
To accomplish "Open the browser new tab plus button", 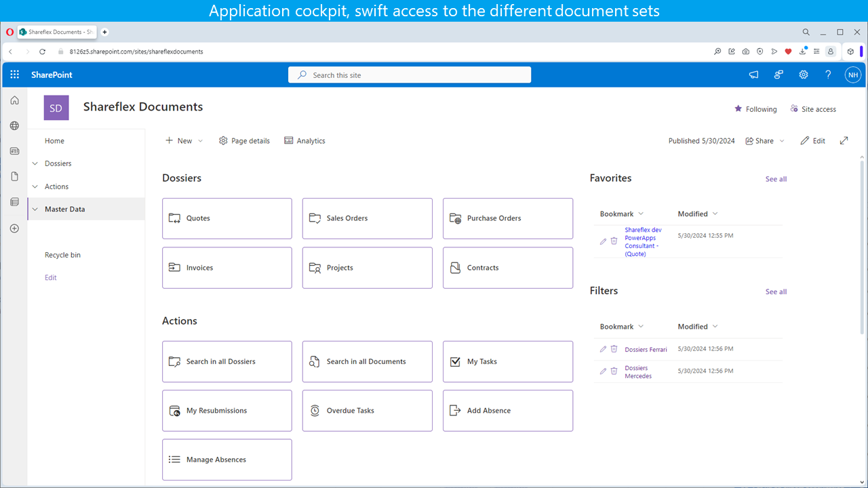I will pos(104,32).
